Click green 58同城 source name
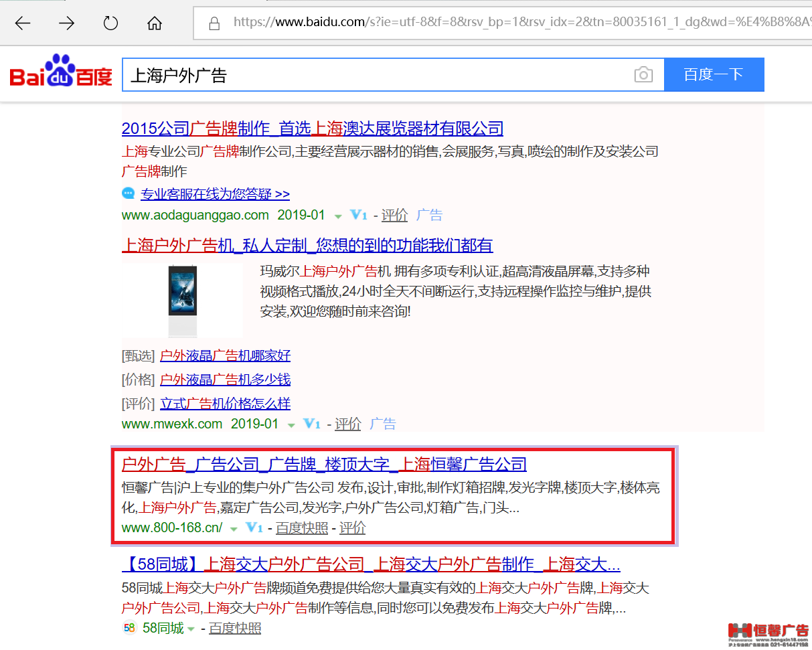Viewport: 812px width, 650px height. point(163,628)
